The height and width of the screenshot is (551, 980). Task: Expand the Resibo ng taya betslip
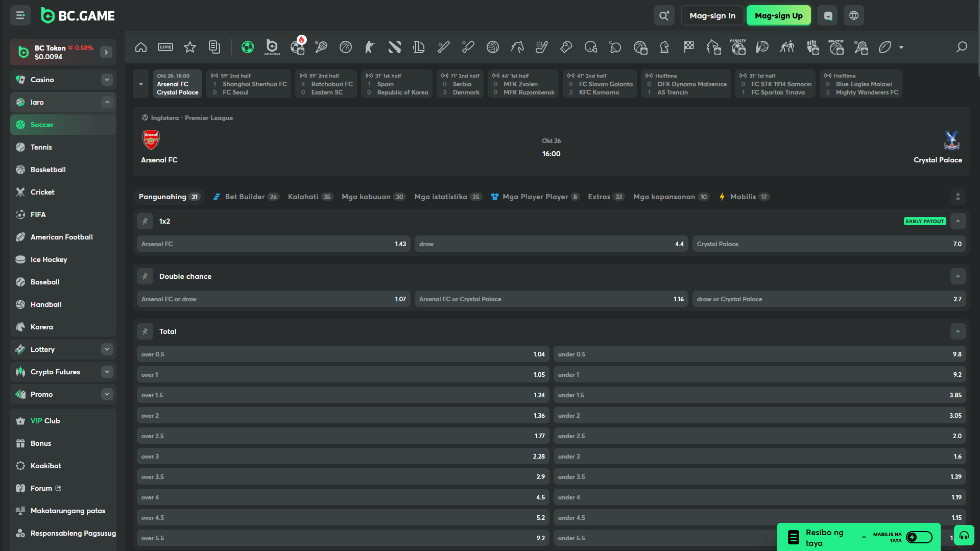(x=864, y=537)
